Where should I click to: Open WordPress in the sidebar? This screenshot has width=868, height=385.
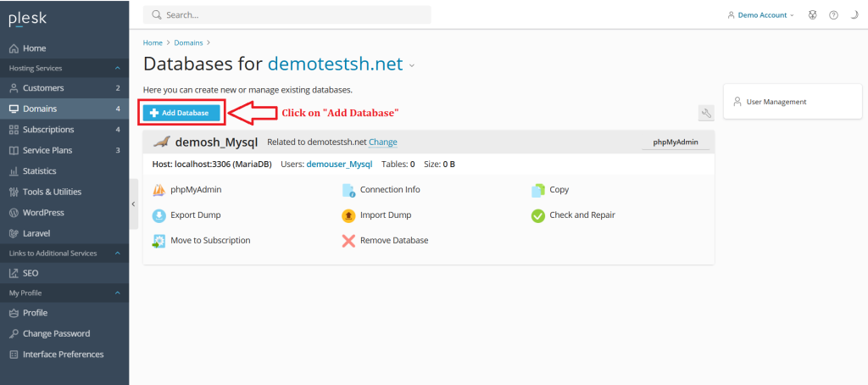(64, 213)
